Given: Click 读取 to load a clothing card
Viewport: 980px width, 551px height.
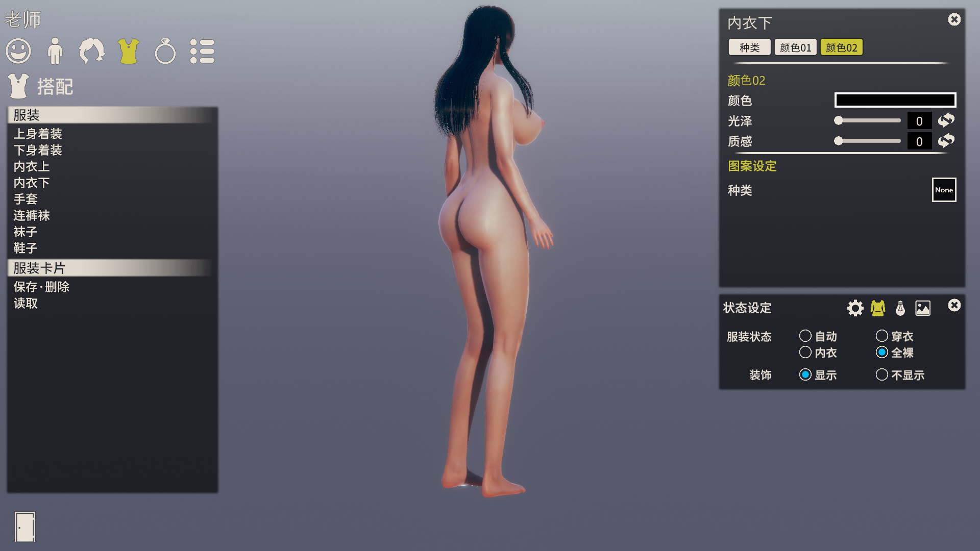Looking at the screenshot, I should pos(26,303).
